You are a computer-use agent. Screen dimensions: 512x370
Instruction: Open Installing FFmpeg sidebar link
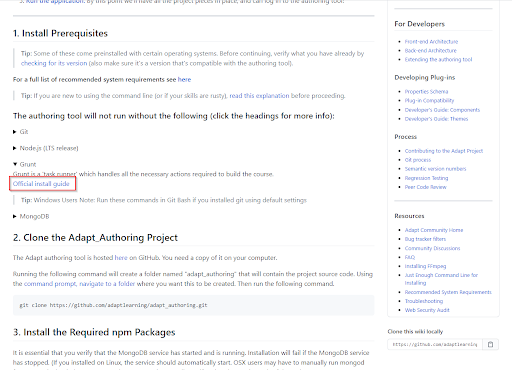click(425, 266)
